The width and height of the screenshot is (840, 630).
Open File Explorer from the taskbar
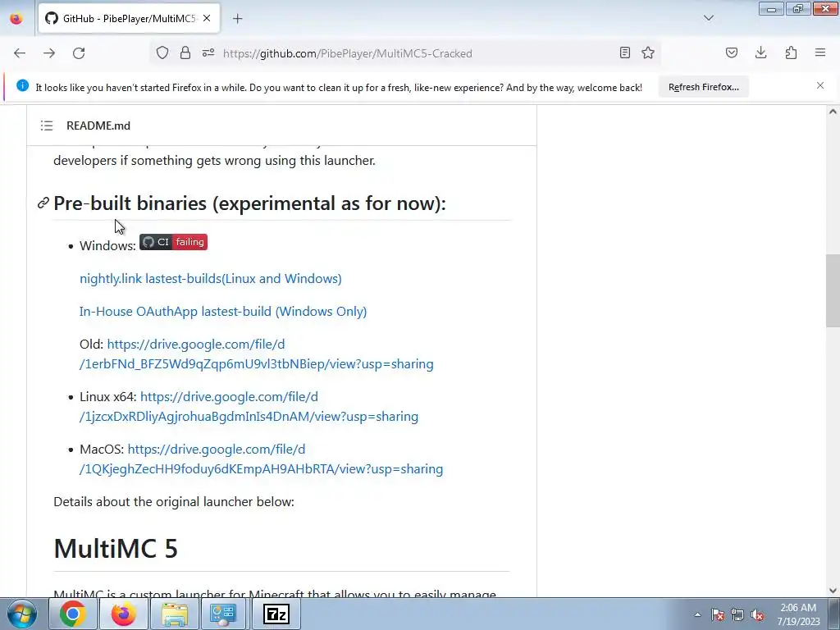point(175,614)
